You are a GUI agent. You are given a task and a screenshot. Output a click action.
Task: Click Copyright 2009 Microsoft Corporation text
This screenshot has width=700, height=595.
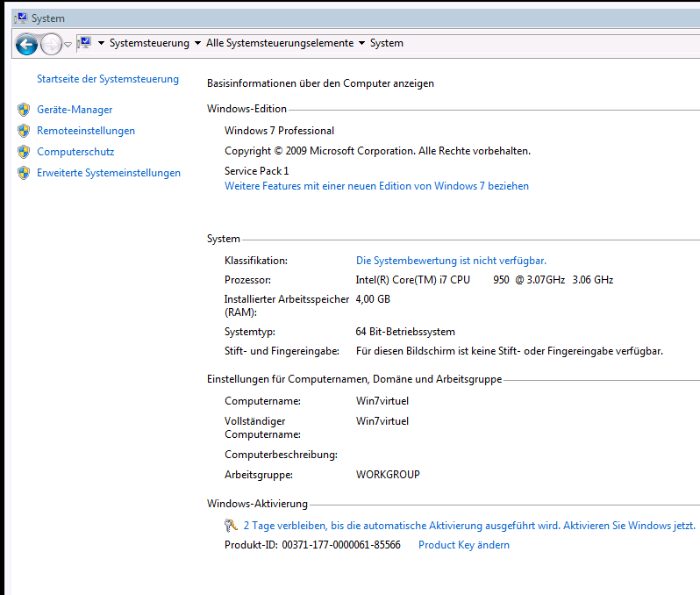coord(378,151)
